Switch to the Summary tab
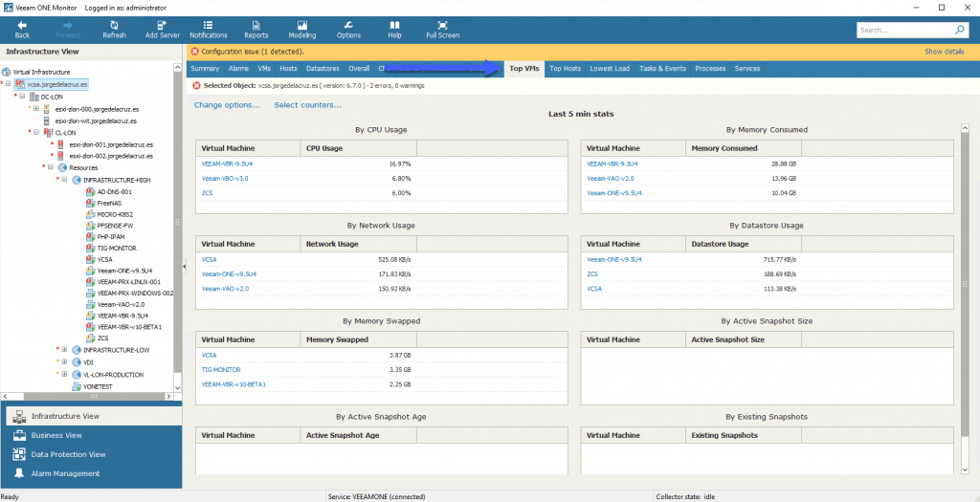The width and height of the screenshot is (980, 502). 205,69
